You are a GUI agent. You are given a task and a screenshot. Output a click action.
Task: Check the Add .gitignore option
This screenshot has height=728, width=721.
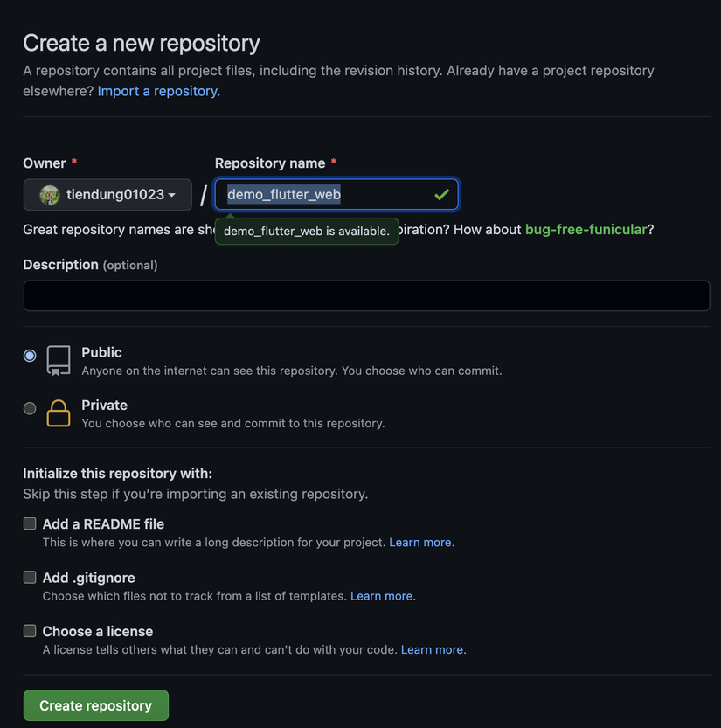click(x=30, y=577)
